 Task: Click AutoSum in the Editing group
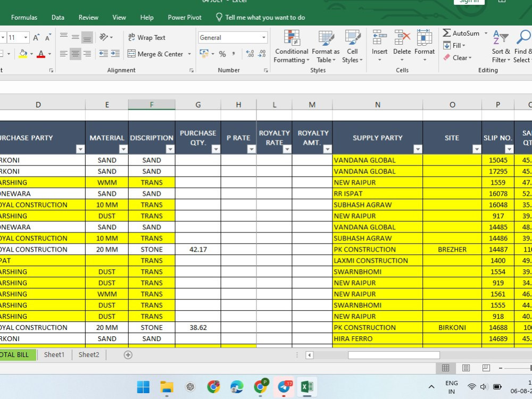pyautogui.click(x=461, y=33)
